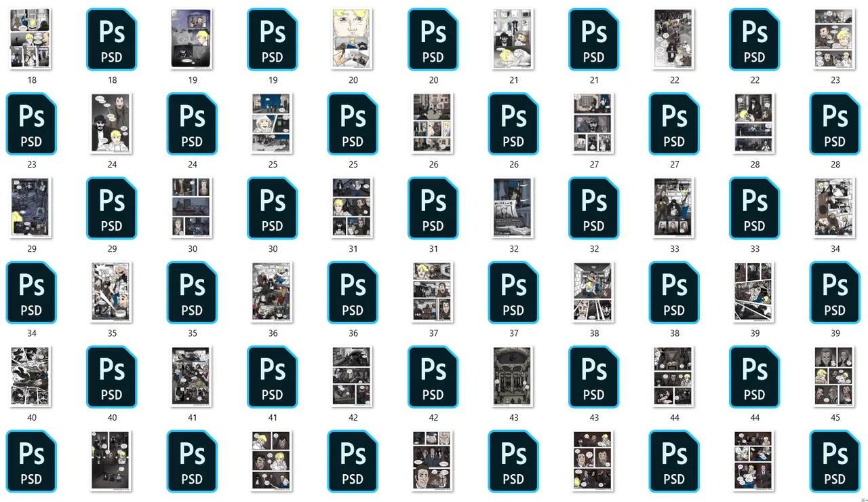
Task: Select the image thumbnail named 24
Action: [112, 124]
